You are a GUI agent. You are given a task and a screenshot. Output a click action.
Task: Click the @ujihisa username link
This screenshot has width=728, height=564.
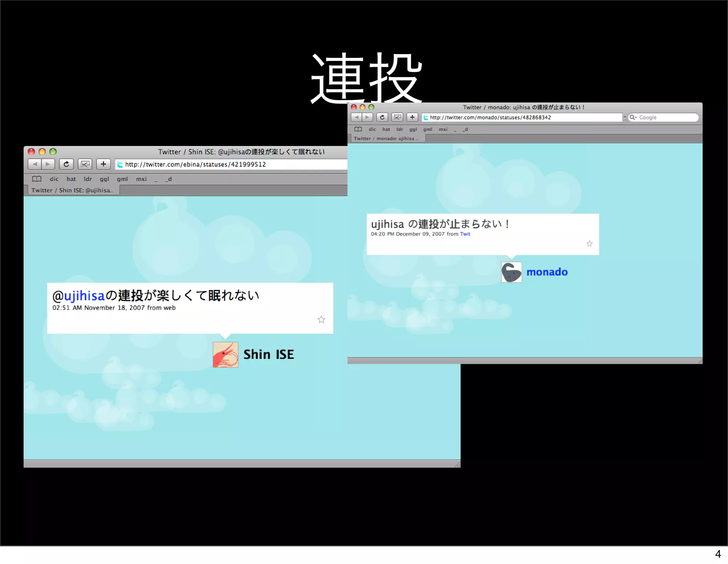tap(84, 296)
